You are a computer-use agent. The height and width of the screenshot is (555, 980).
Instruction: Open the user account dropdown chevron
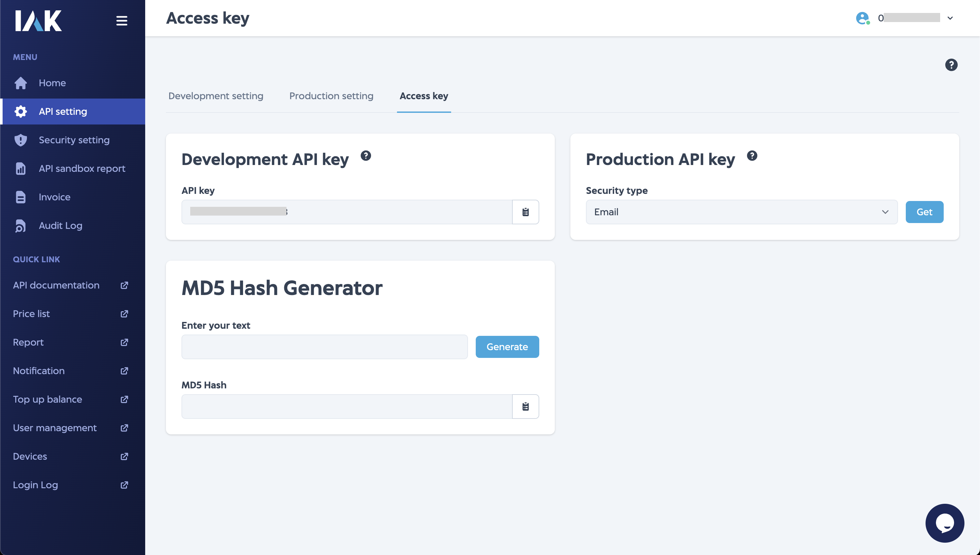950,18
